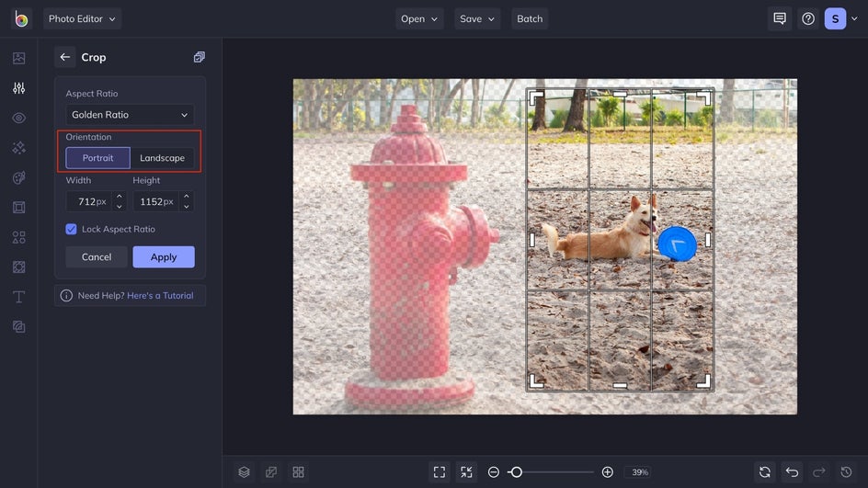Redo the last action
Screen dimensions: 868x488
819,472
